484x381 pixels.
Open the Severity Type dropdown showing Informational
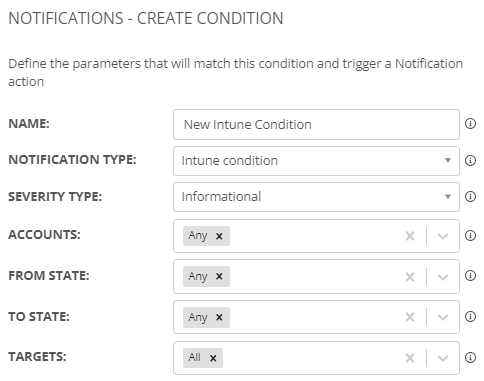click(x=316, y=197)
